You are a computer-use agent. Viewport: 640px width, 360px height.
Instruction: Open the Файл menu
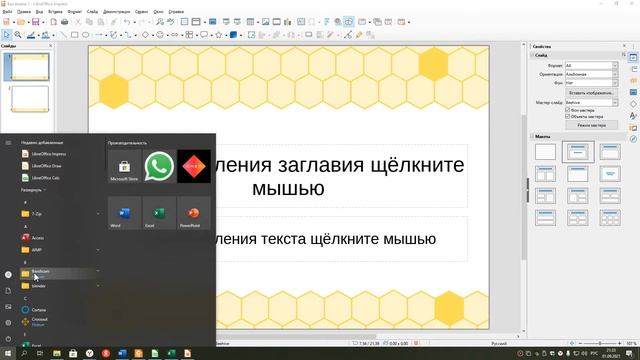pyautogui.click(x=7, y=12)
